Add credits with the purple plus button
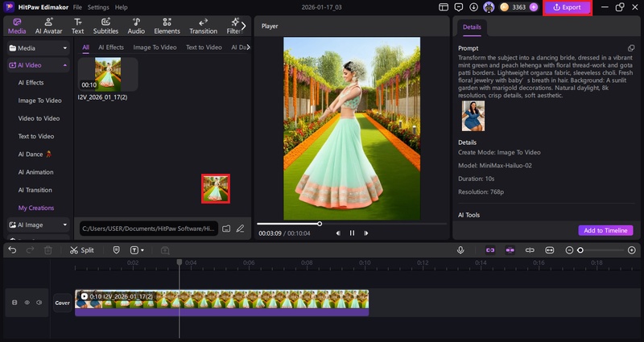Viewport: 644px width, 342px height. click(x=533, y=7)
